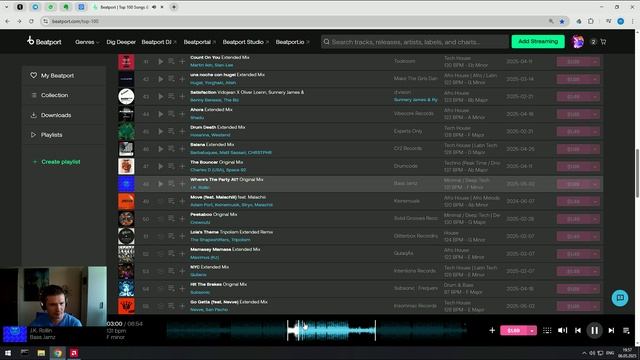Add NYC Extended Mix to playlist
Screen dimensions: 640x360
182,271
